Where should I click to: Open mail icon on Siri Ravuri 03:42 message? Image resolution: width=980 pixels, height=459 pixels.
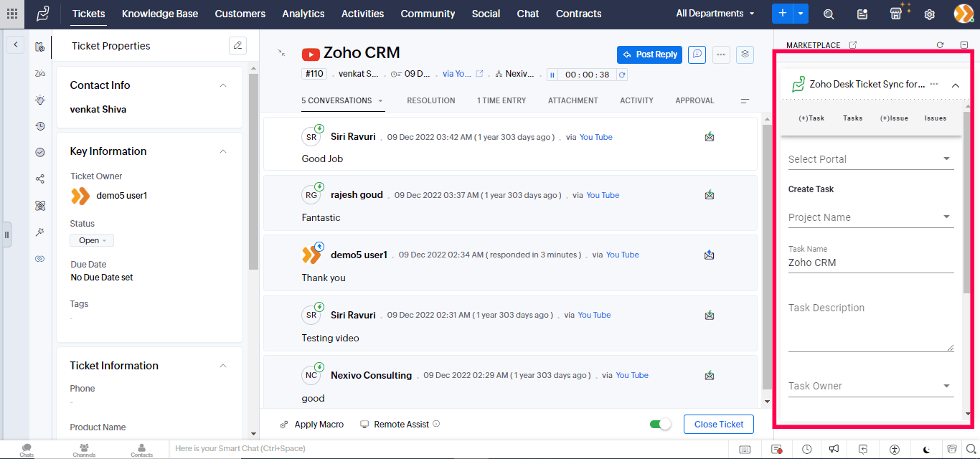click(710, 136)
